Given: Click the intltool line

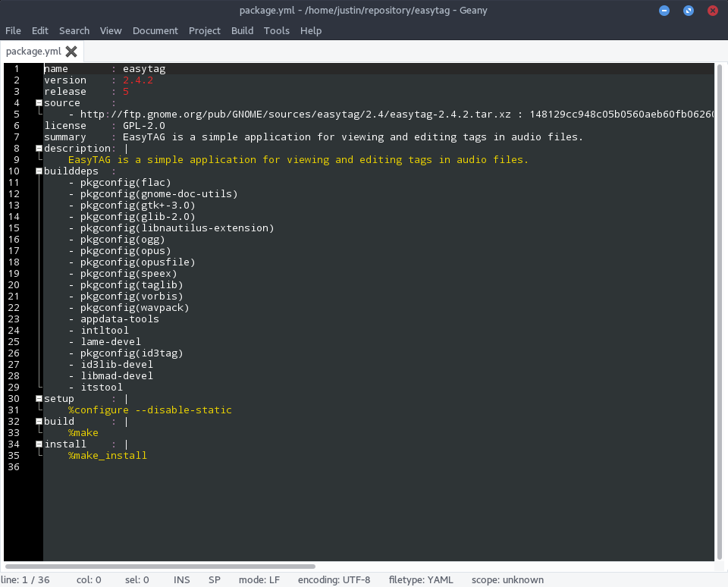Looking at the screenshot, I should pos(105,331).
